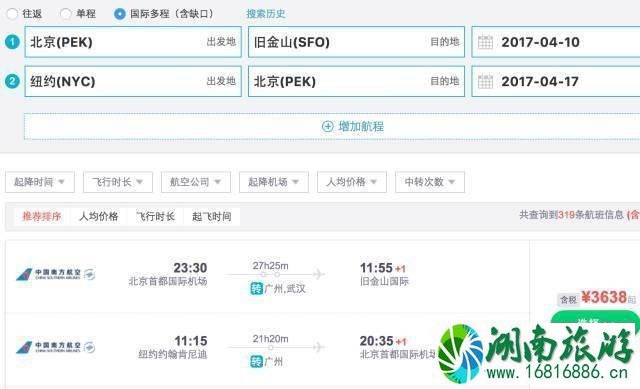Click China Southern logo on 11:15 flight
640x389 pixels.
point(56,347)
